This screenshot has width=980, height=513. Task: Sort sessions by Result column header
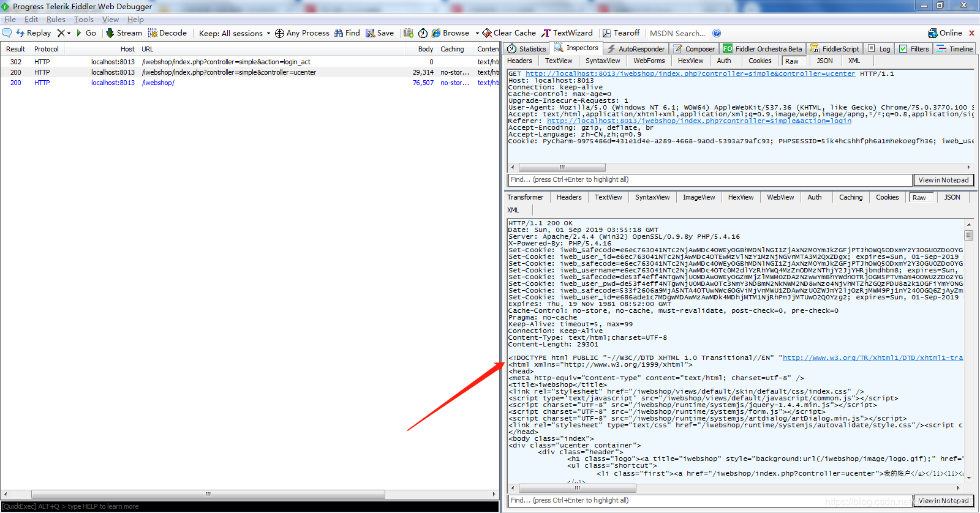pos(15,49)
